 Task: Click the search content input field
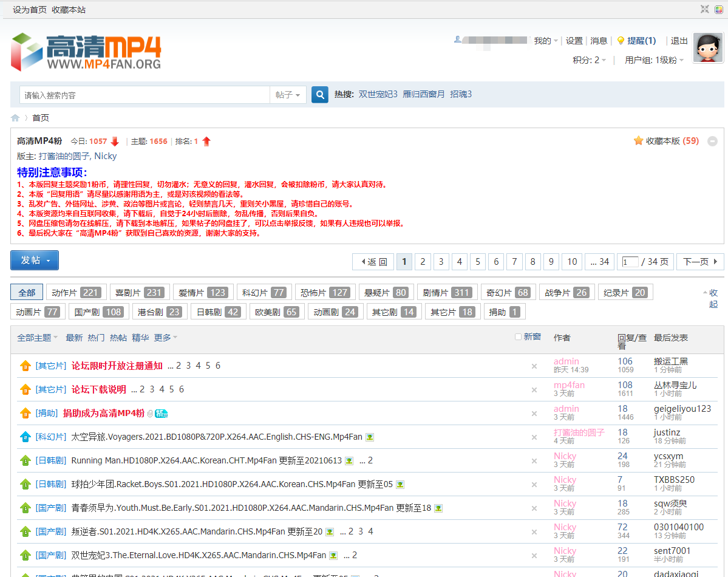coord(145,95)
